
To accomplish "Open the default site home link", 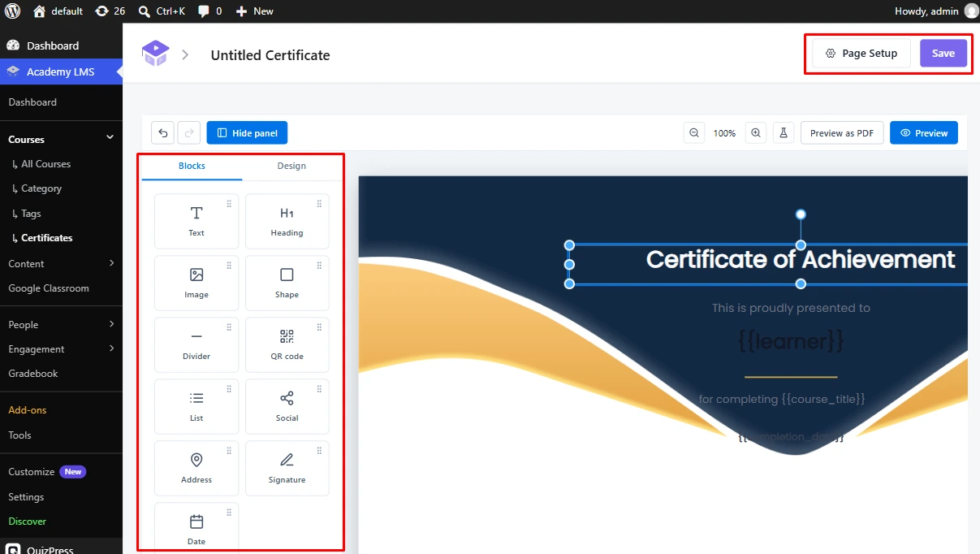I will 58,11.
